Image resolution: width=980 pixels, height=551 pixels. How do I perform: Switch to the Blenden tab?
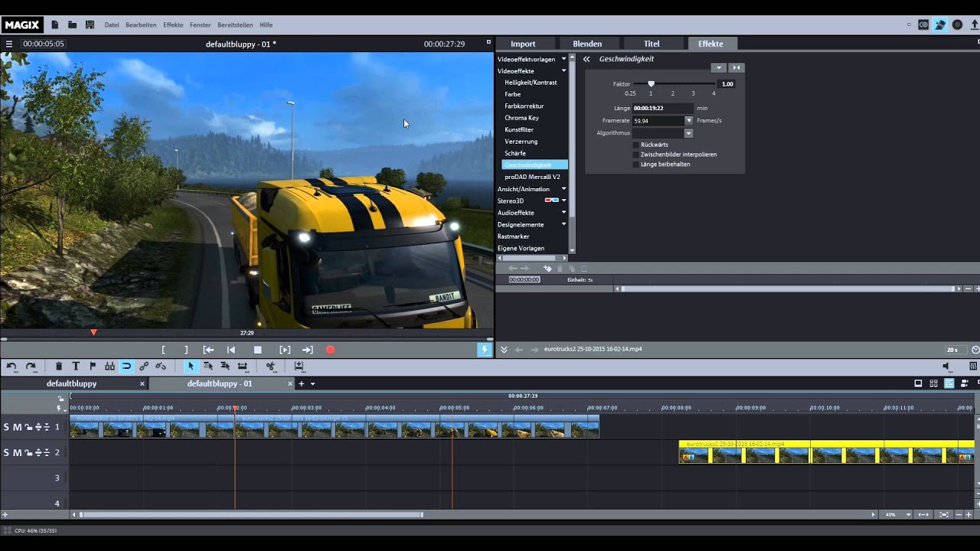pos(587,44)
